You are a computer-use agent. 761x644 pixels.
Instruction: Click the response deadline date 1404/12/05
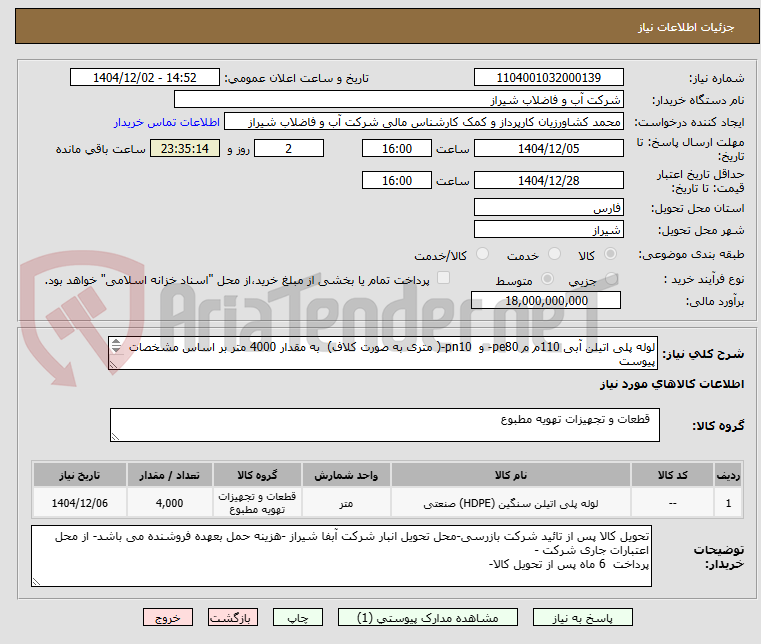coord(548,149)
